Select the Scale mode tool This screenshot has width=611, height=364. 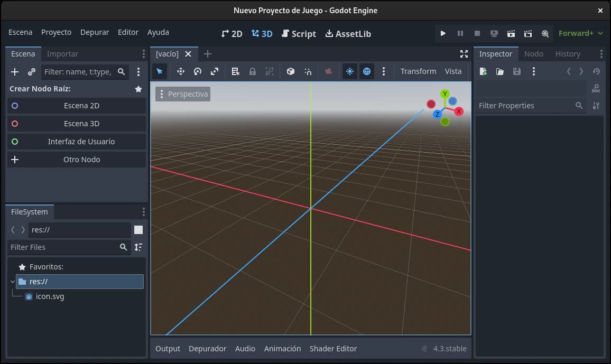tap(215, 71)
